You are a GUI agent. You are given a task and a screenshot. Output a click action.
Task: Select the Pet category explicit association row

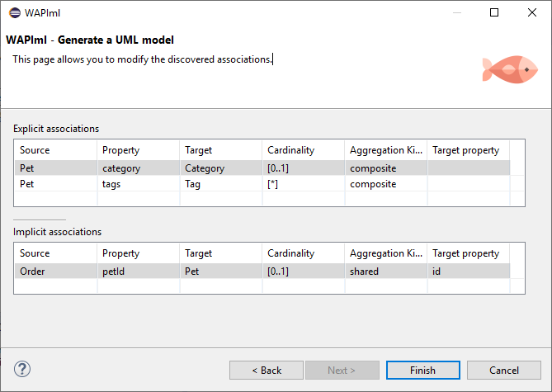pos(262,168)
